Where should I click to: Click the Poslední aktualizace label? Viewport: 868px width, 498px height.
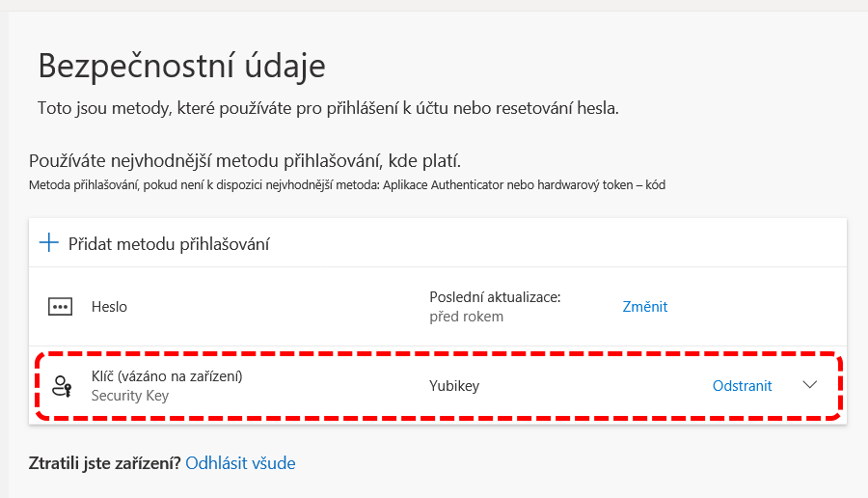point(495,297)
